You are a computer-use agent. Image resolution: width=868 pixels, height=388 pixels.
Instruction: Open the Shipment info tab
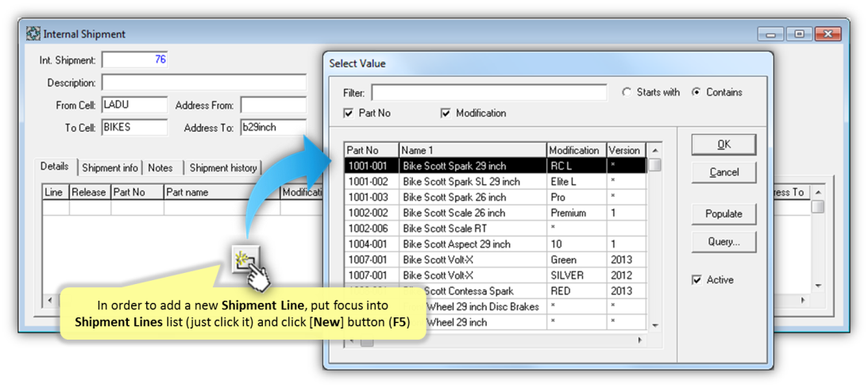click(x=110, y=167)
